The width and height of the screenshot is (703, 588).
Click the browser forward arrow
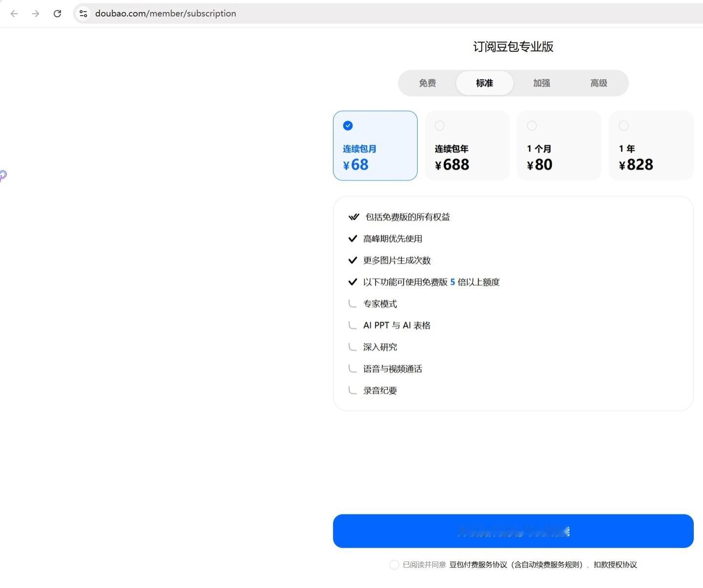36,14
